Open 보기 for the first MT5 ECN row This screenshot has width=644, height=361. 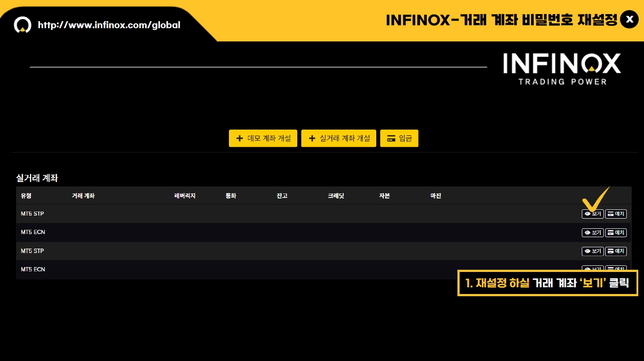[593, 233]
